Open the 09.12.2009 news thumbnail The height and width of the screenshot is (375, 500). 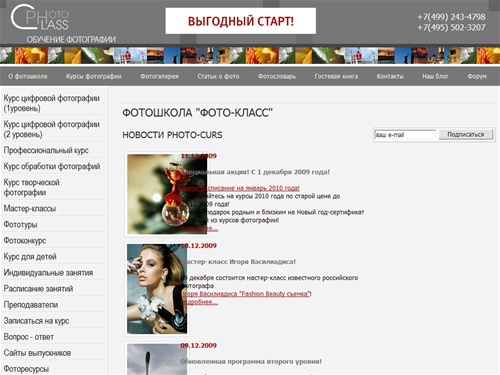[157, 359]
